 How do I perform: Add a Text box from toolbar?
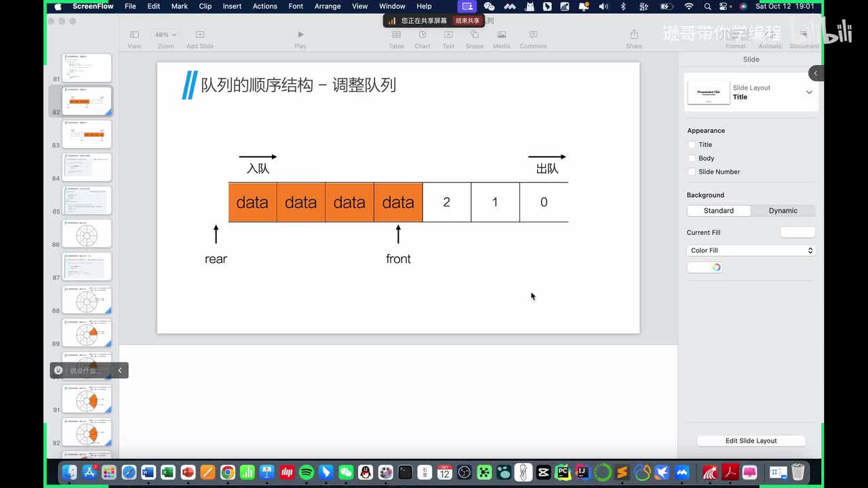448,39
